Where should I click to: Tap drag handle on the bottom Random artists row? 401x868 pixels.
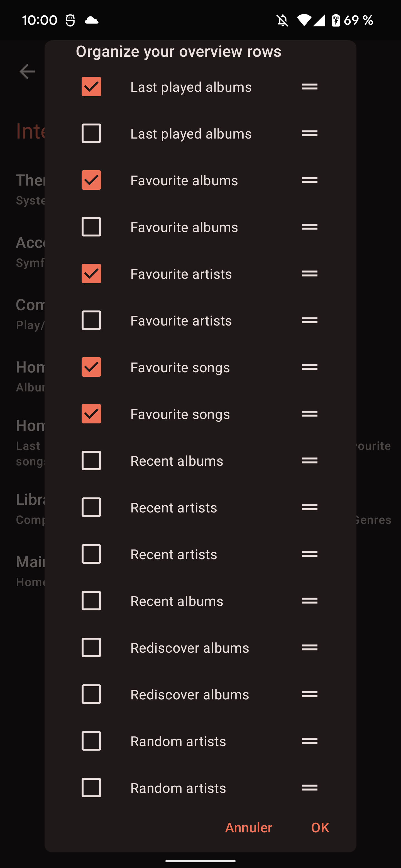coord(309,788)
